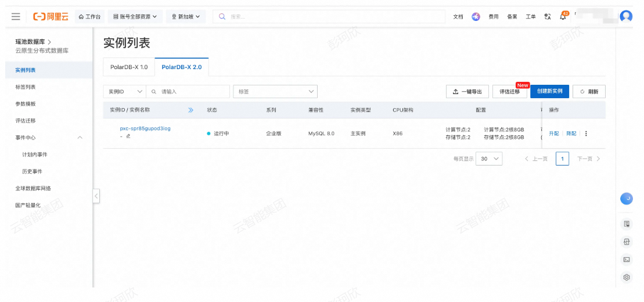Go to 下一页 next page

coord(589,159)
